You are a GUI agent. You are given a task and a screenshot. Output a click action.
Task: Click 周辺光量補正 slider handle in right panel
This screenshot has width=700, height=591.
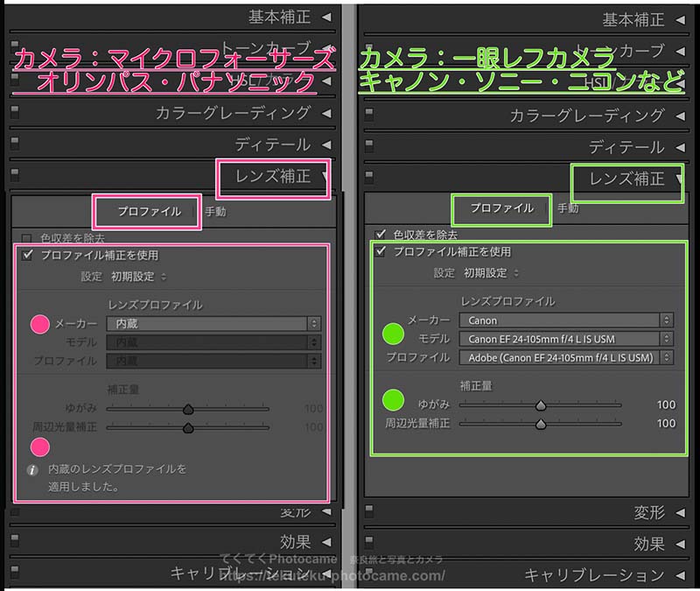pos(541,424)
